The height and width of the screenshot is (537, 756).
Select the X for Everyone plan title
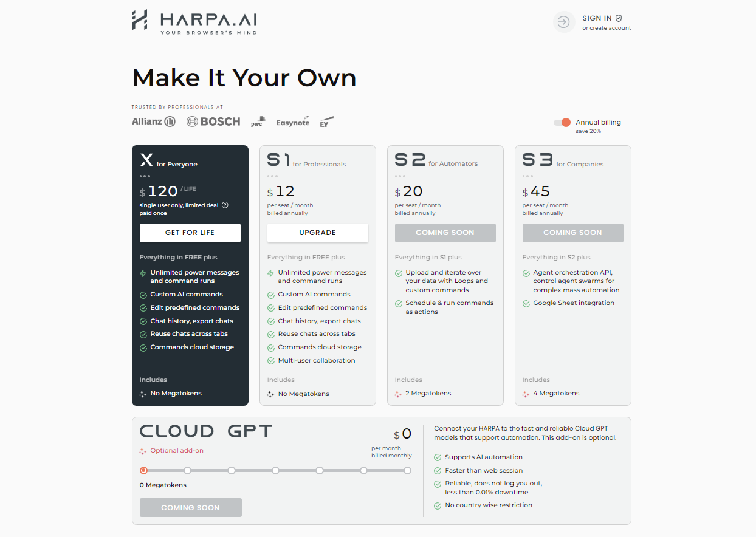169,160
